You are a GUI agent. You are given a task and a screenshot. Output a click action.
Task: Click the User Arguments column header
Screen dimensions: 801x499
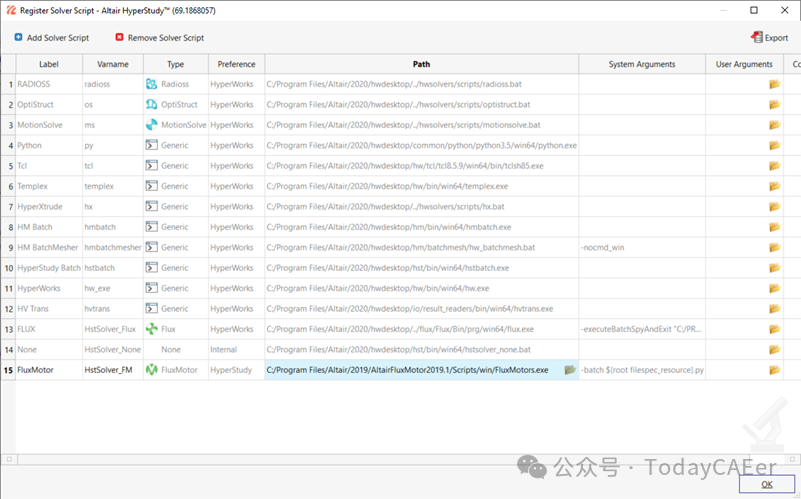point(744,64)
